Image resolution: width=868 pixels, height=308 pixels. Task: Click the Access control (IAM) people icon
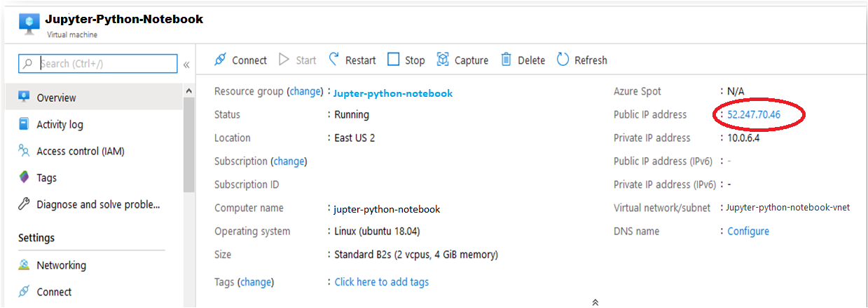point(25,151)
